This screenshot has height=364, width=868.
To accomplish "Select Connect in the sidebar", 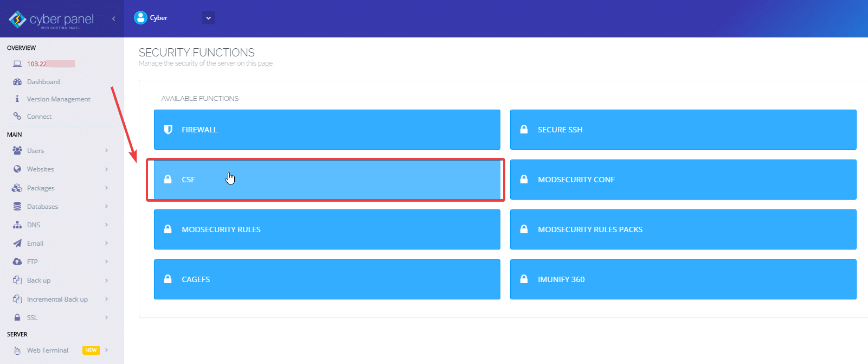I will [x=39, y=117].
